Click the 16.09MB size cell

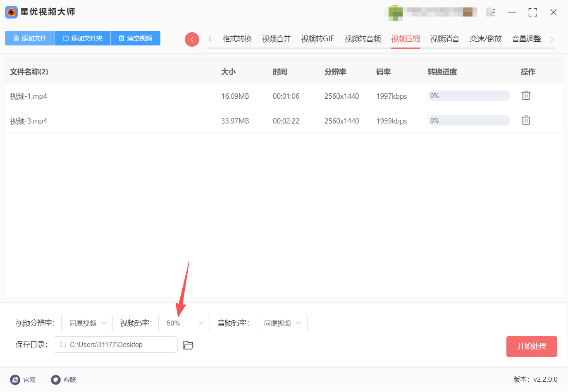pyautogui.click(x=235, y=96)
